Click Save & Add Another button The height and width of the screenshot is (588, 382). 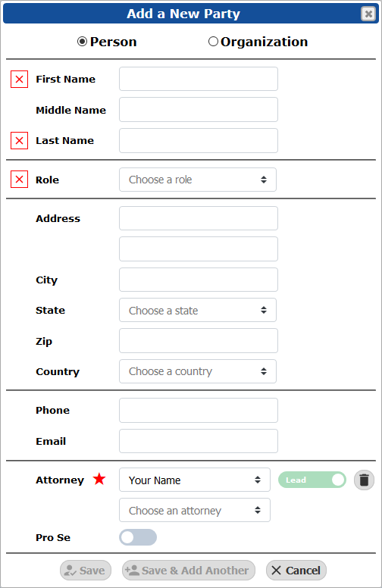pyautogui.click(x=189, y=571)
